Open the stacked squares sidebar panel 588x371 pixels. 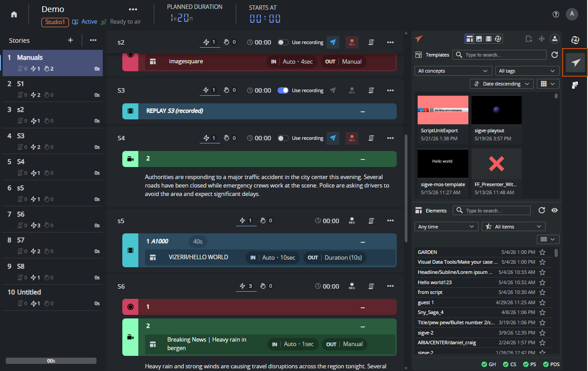tap(575, 85)
